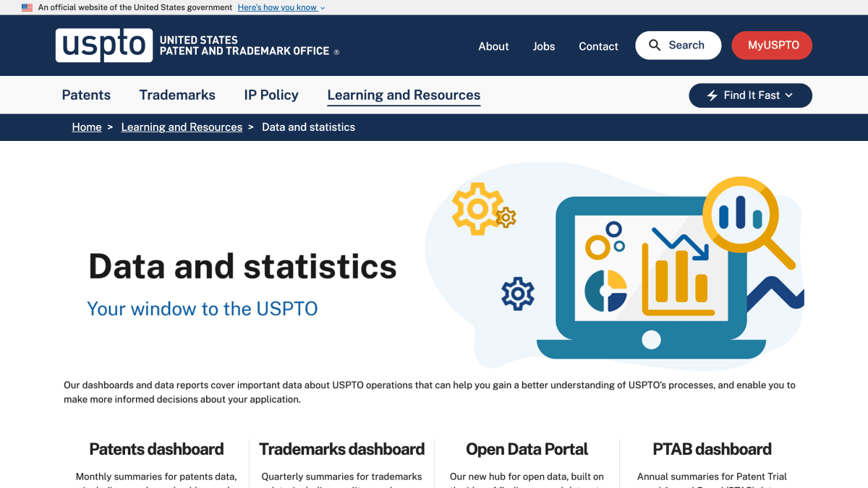Click the Data and statistics breadcrumb text
Screen dimensions: 868x488
[308, 127]
